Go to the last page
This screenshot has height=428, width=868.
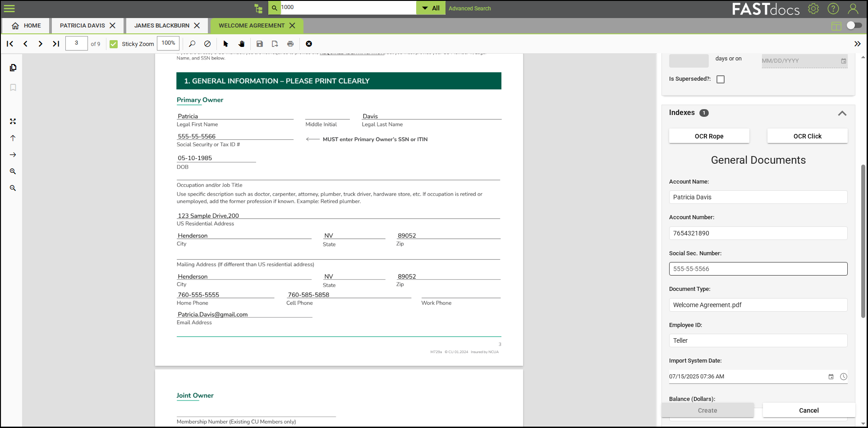pyautogui.click(x=56, y=44)
